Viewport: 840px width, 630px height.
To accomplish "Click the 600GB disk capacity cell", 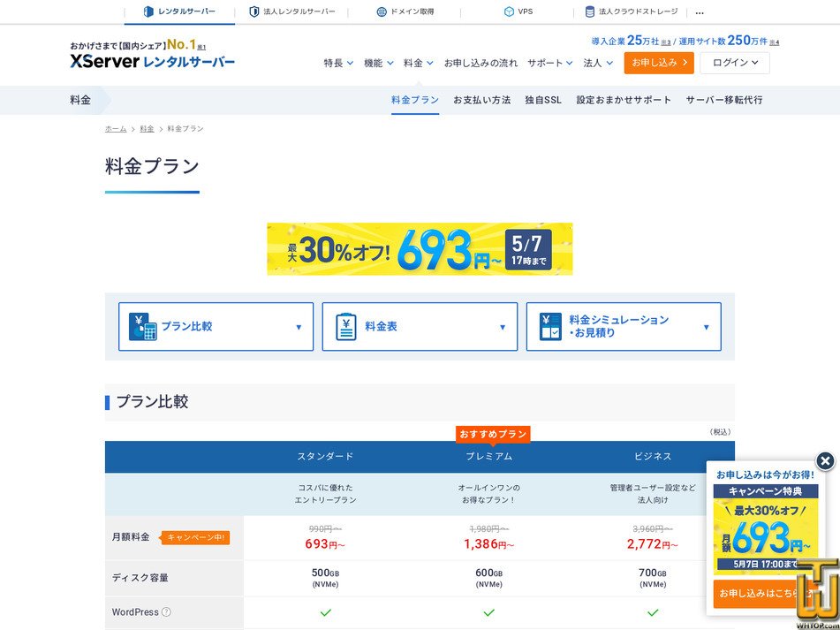I will (488, 578).
